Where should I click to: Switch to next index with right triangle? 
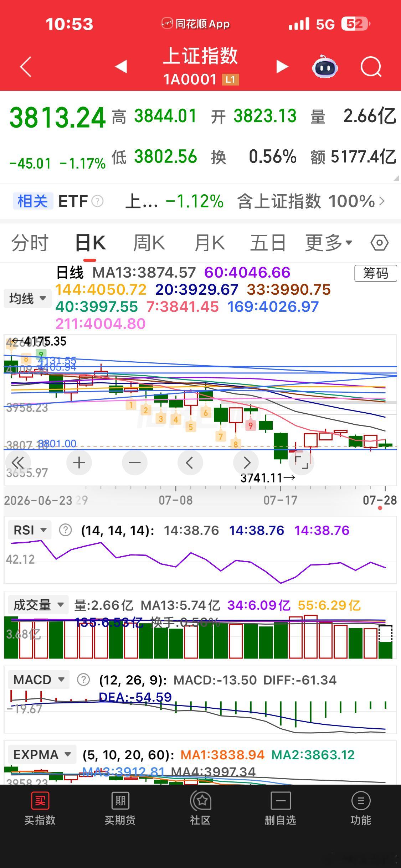tap(282, 67)
